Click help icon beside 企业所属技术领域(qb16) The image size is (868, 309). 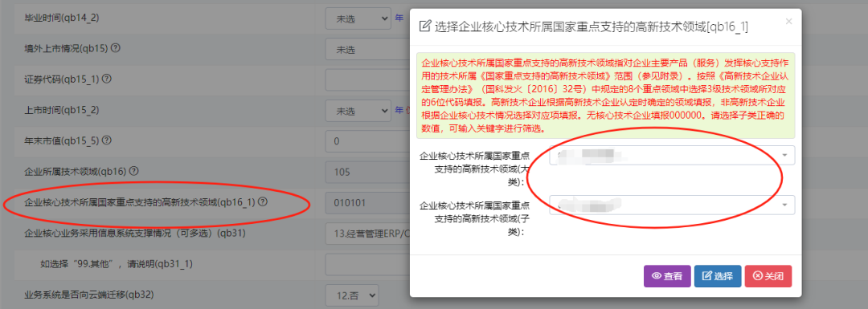coord(133,172)
